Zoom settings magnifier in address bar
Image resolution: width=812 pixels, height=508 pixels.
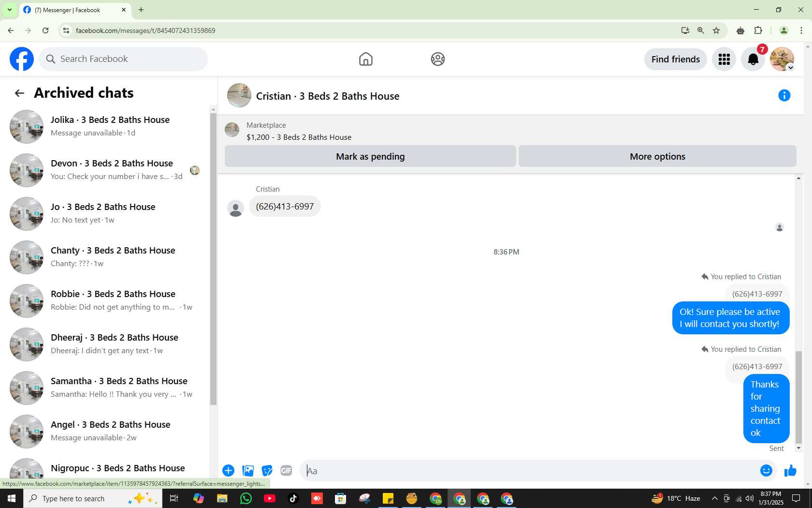coord(701,30)
